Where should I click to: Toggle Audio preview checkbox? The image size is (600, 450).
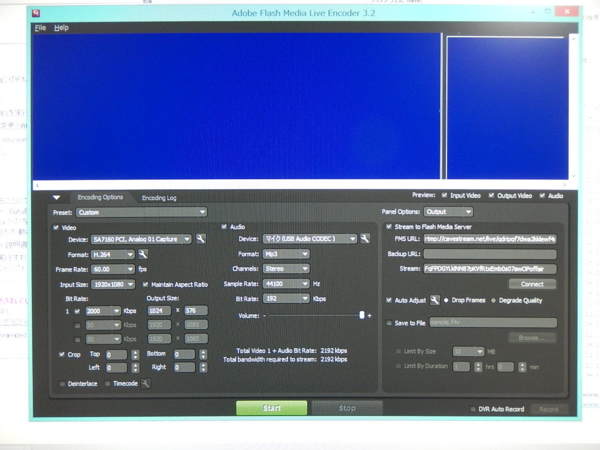[x=542, y=196]
